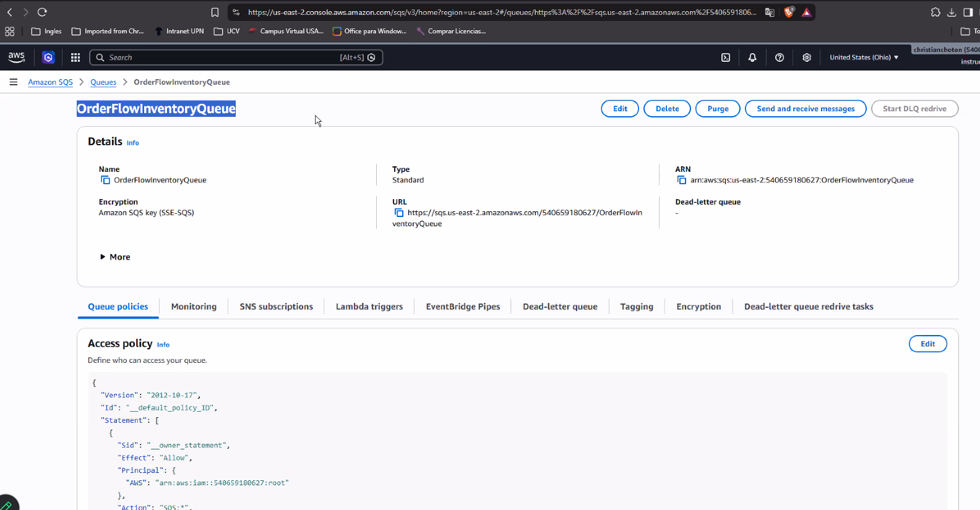
Task: Copy the queue name to clipboard
Action: [x=105, y=180]
